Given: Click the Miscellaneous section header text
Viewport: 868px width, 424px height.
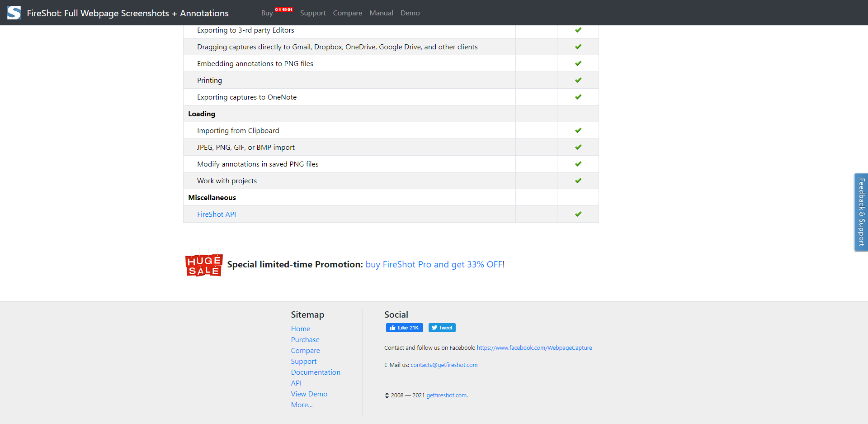Looking at the screenshot, I should point(212,198).
